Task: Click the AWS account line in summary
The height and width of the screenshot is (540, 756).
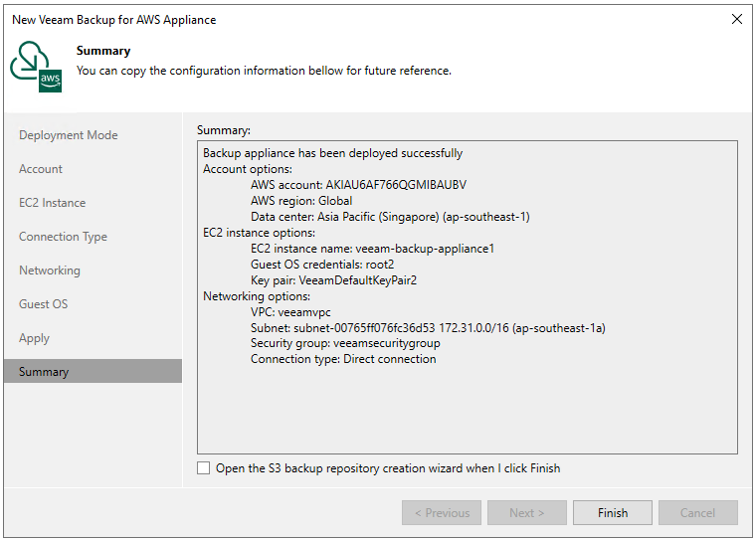Action: (x=358, y=185)
